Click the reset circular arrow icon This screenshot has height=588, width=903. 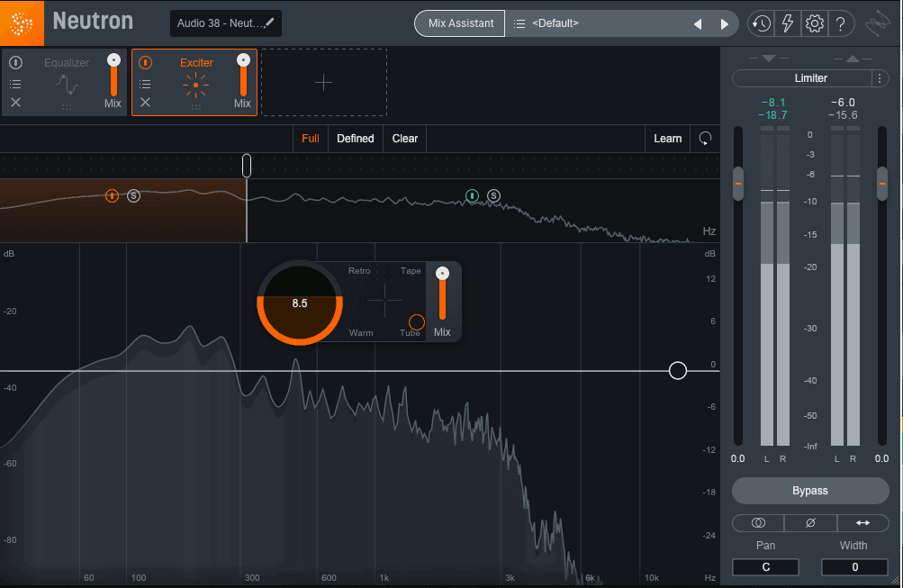[x=705, y=139]
